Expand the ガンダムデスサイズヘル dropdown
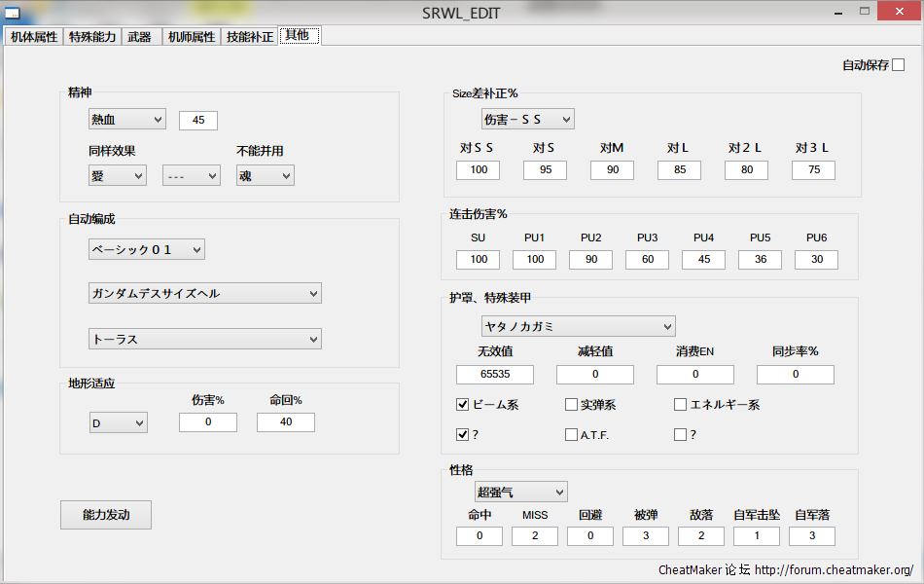Viewport: 924px width, 584px height. [x=204, y=293]
